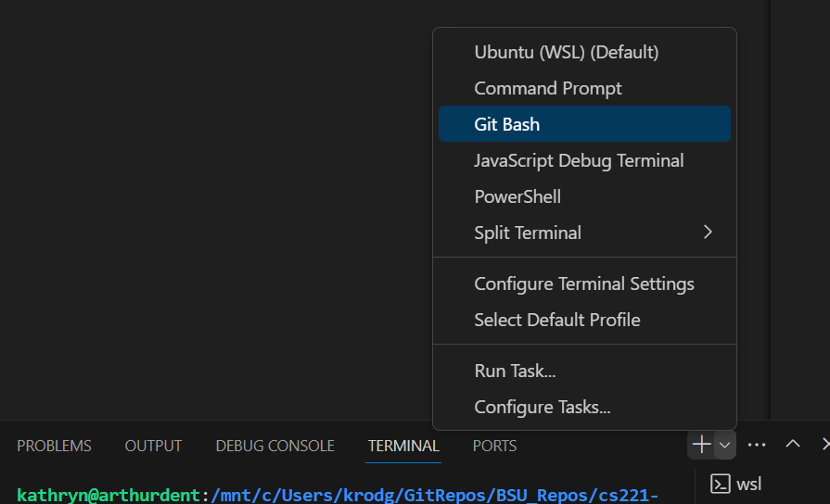Open the terminal panel more actions ellipsis

pos(757,446)
